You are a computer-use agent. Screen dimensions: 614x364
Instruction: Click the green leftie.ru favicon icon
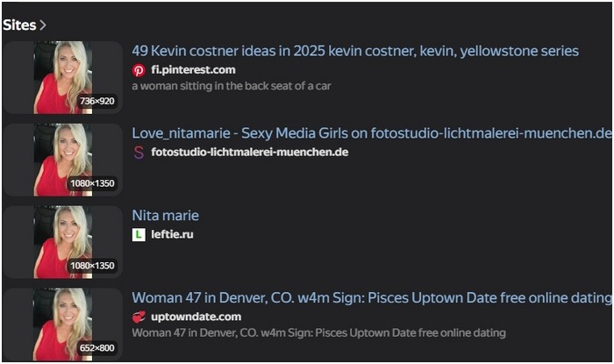click(x=139, y=234)
